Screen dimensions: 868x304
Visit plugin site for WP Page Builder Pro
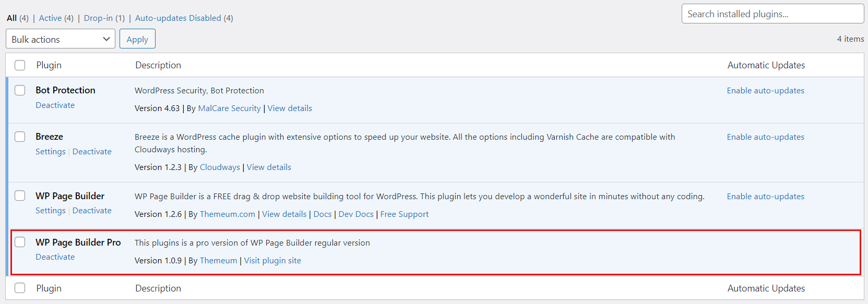(272, 261)
